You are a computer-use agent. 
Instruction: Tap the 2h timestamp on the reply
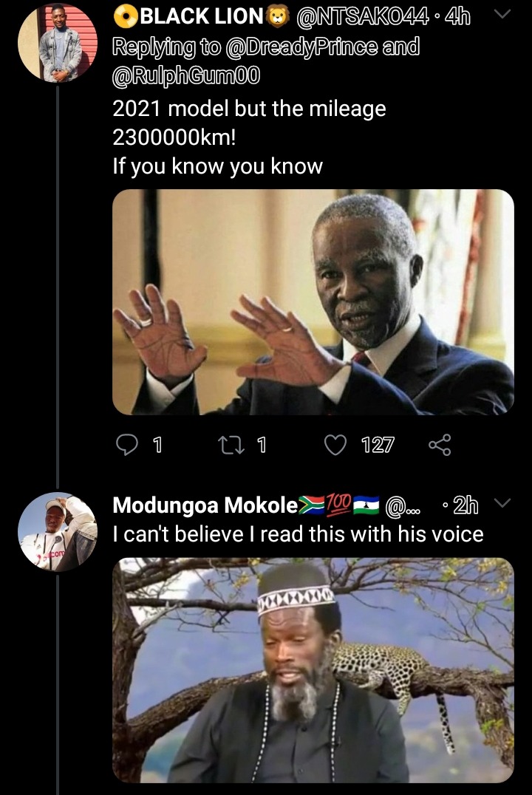tap(465, 505)
